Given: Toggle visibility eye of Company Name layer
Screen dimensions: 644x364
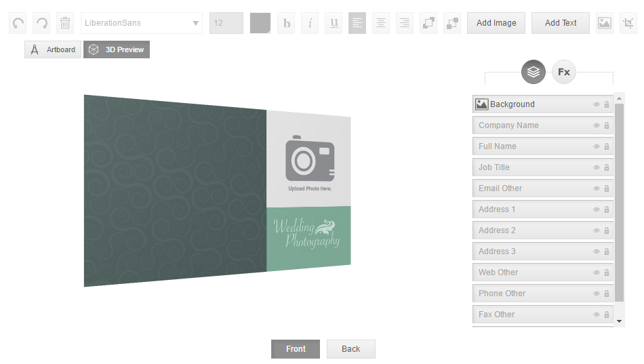Looking at the screenshot, I should pos(597,125).
